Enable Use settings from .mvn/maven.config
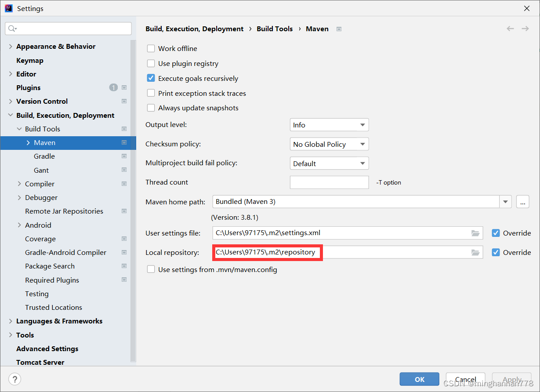This screenshot has width=540, height=392. coord(151,269)
